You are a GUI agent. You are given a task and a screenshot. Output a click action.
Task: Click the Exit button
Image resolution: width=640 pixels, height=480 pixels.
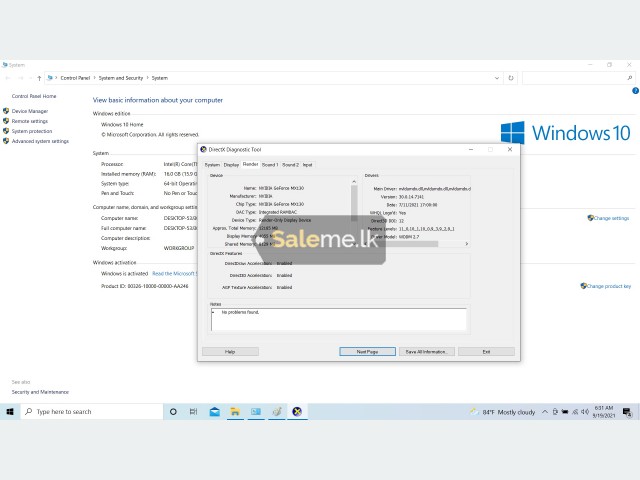[486, 351]
